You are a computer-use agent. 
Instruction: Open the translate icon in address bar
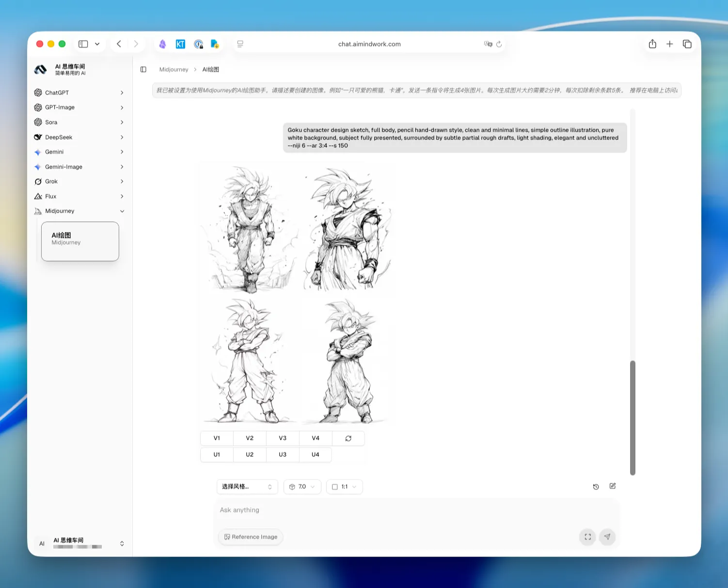coord(488,44)
